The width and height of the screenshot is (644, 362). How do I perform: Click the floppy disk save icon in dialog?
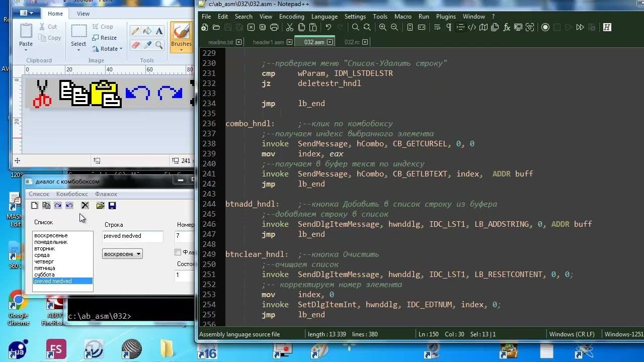coord(112,205)
